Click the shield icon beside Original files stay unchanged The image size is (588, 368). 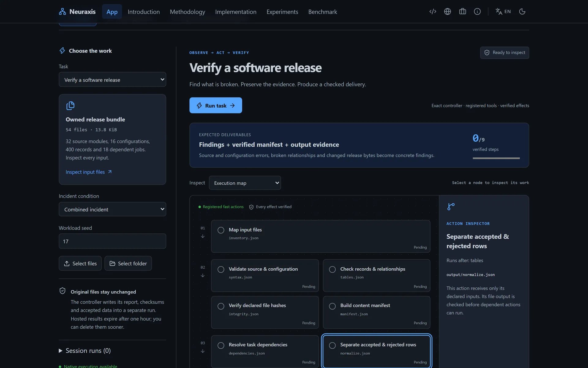[62, 291]
